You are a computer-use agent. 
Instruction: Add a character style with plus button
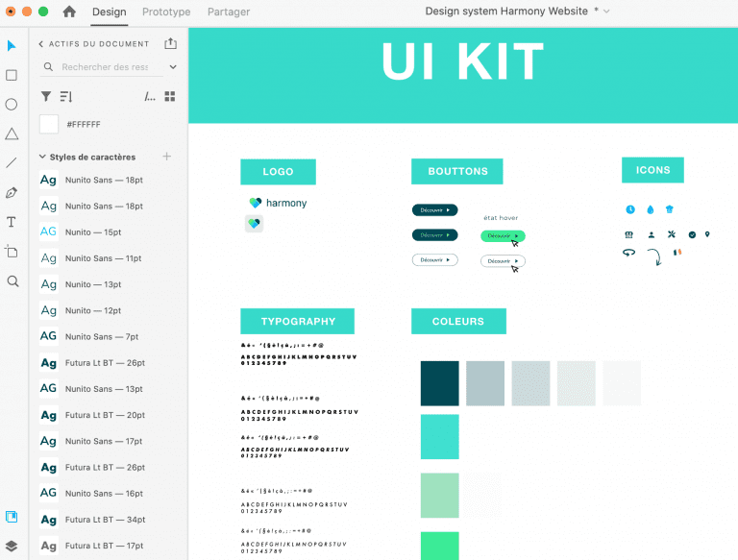coord(167,157)
